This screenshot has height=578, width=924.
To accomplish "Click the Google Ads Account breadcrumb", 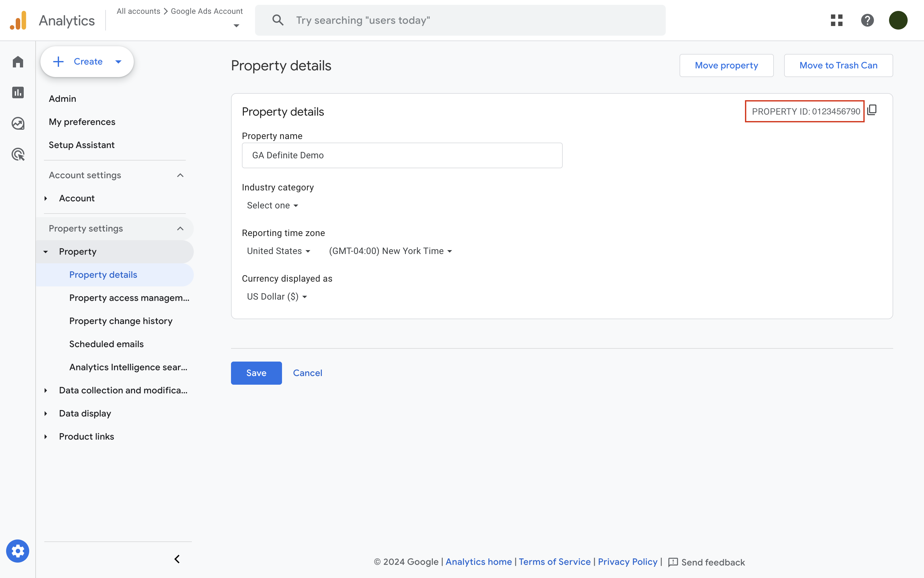I will pos(207,11).
